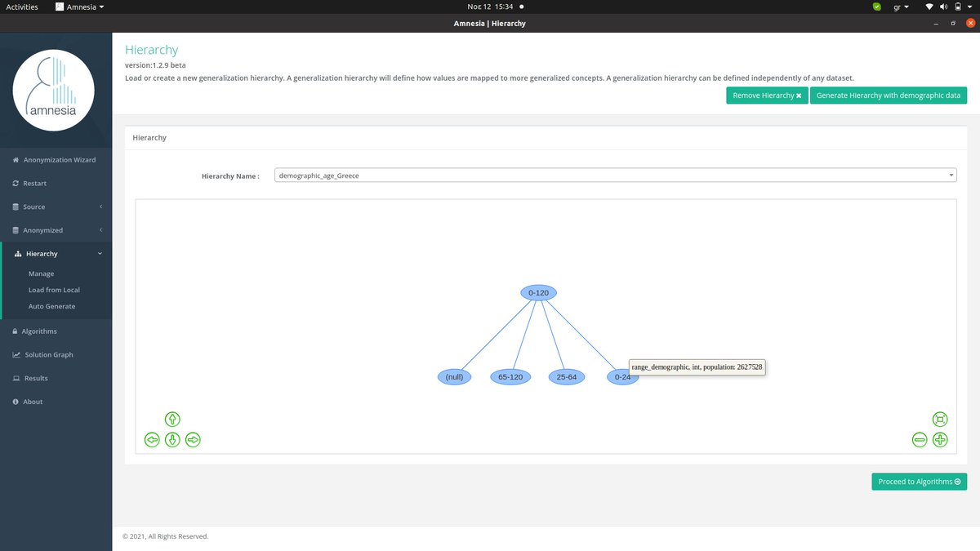Expand the Anonymized sidebar section

[x=56, y=230]
